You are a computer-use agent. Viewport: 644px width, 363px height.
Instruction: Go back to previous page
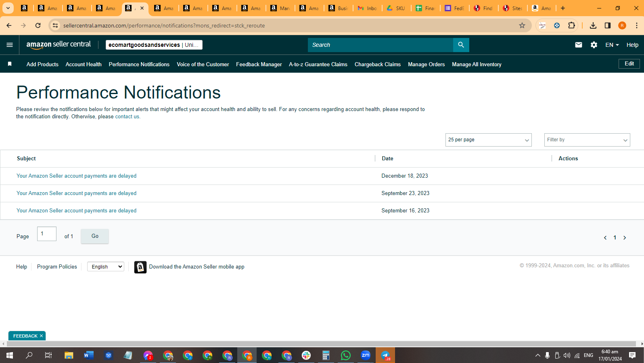[9, 25]
